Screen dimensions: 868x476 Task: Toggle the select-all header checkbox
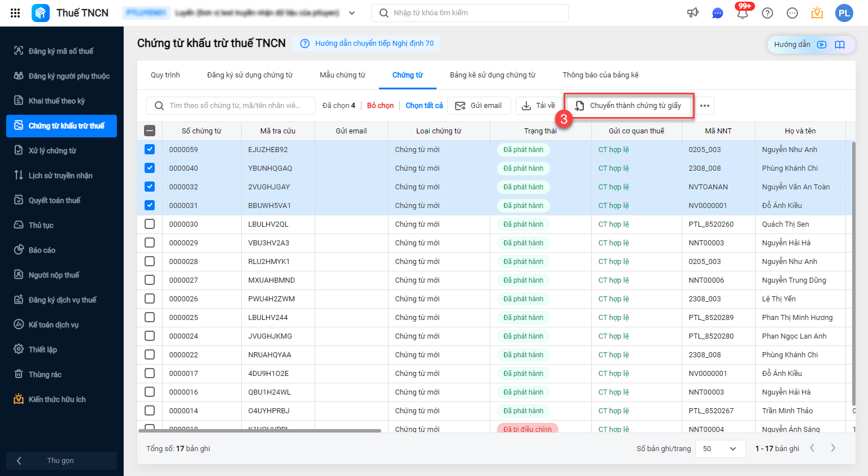150,131
